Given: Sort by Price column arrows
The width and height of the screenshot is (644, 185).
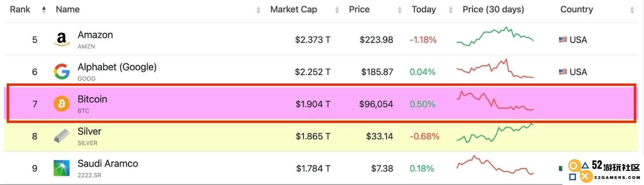Looking at the screenshot, I should 400,9.
